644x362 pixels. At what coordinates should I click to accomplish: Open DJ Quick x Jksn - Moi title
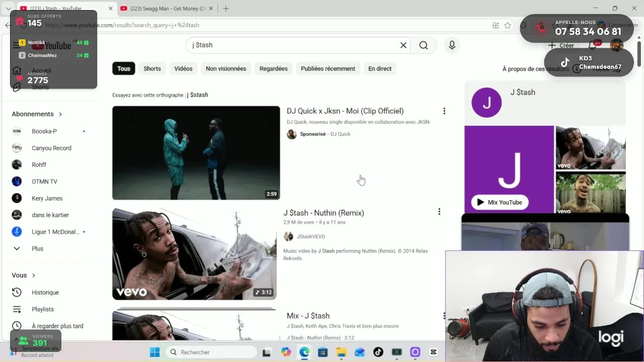coord(345,111)
